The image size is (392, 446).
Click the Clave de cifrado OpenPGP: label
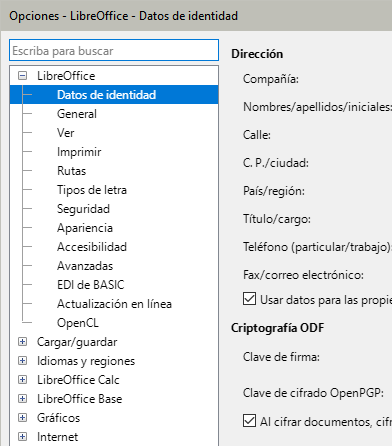[313, 393]
